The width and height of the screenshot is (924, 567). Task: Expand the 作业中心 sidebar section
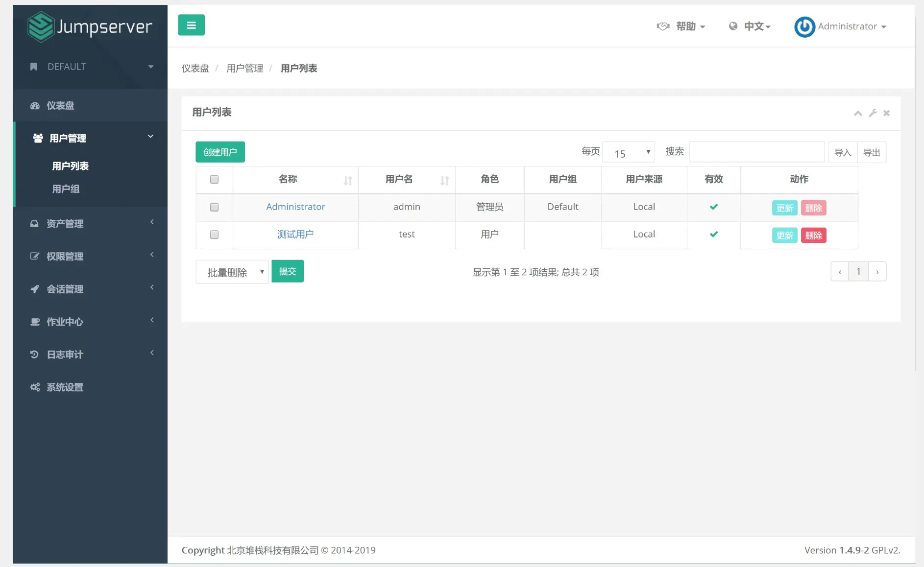[x=152, y=321]
